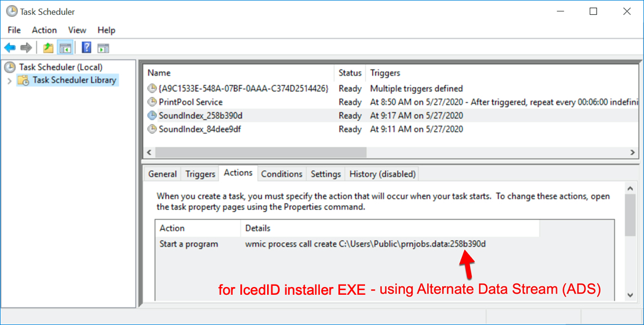644x325 pixels.
Task: Expand the Task Scheduler Library tree node
Action: [9, 81]
